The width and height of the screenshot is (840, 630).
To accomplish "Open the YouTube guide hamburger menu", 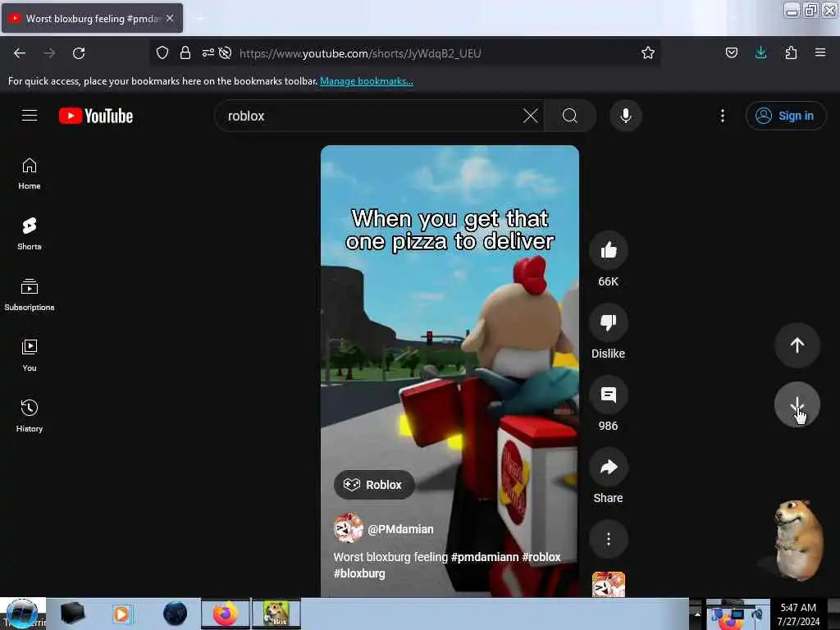I will pos(30,116).
